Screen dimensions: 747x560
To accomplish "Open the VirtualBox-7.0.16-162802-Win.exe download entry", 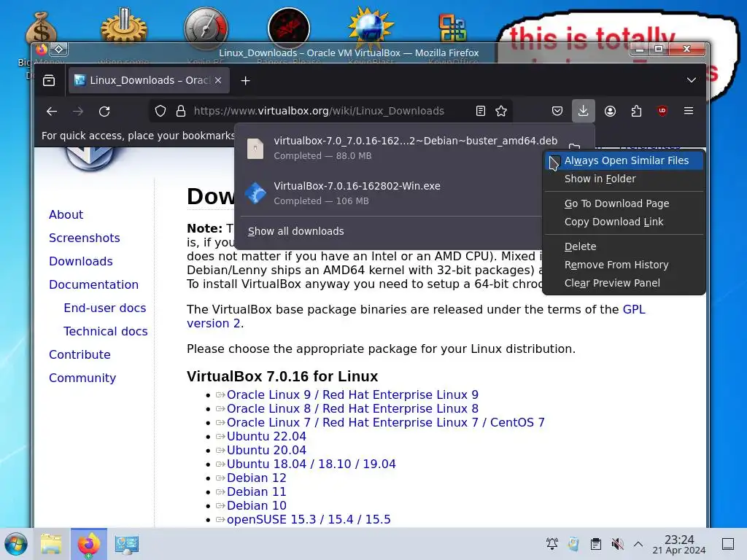I will pyautogui.click(x=391, y=192).
